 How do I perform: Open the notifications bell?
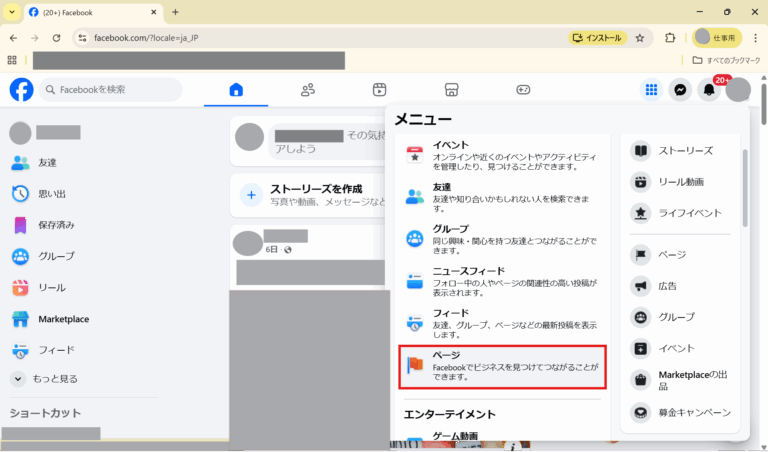[709, 90]
